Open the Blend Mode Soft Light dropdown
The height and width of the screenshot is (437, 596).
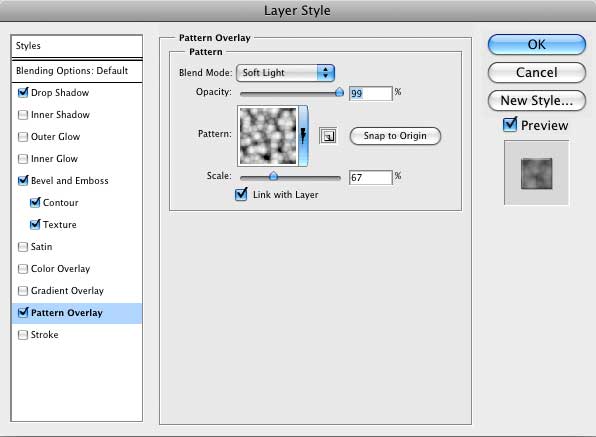(285, 73)
